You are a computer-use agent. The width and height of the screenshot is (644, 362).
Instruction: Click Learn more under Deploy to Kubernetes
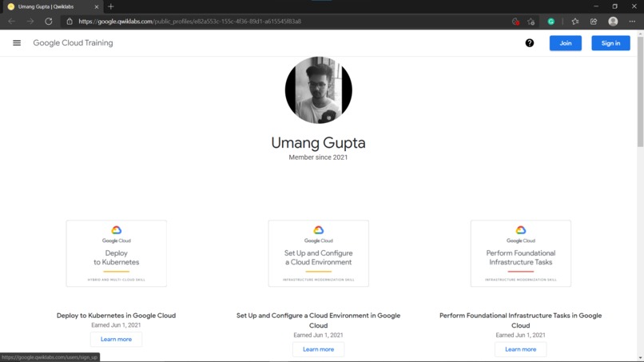click(116, 339)
